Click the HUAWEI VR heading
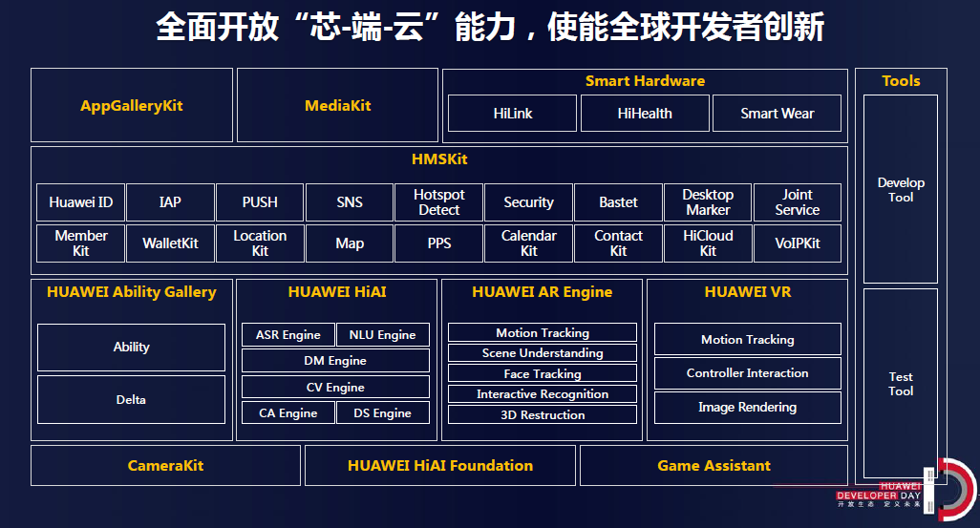This screenshot has width=980, height=528. (748, 292)
